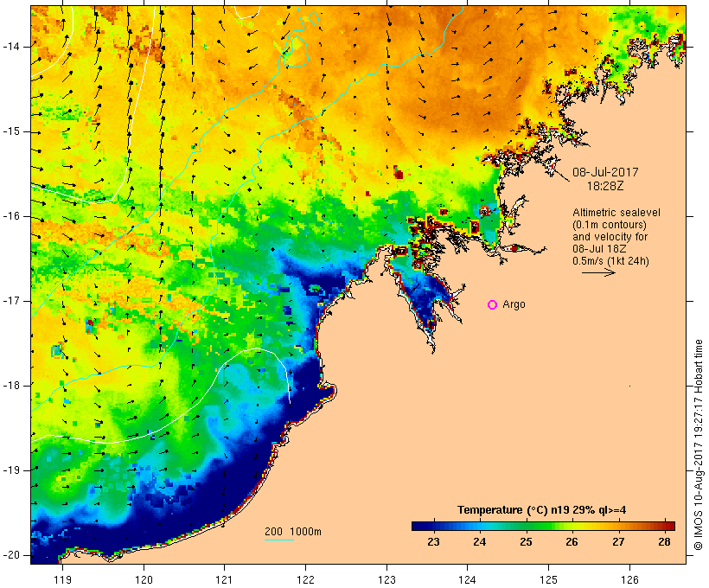Click latitude axis label '-14'

click(x=11, y=47)
